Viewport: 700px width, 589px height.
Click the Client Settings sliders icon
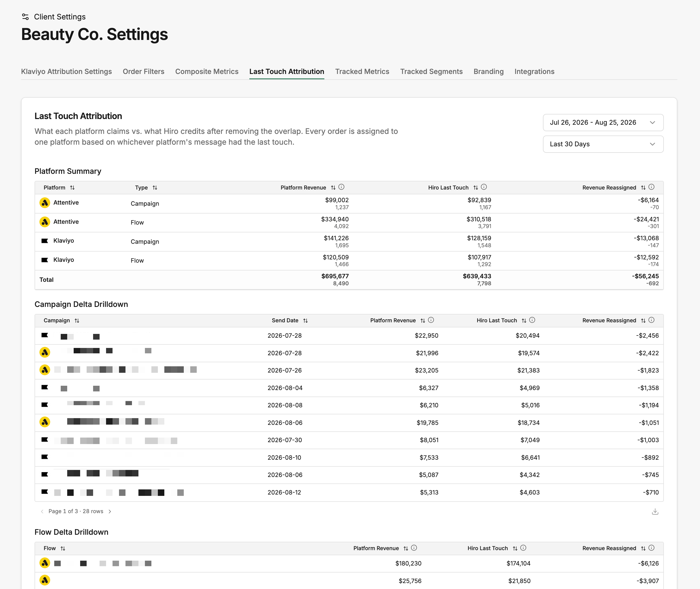(25, 17)
